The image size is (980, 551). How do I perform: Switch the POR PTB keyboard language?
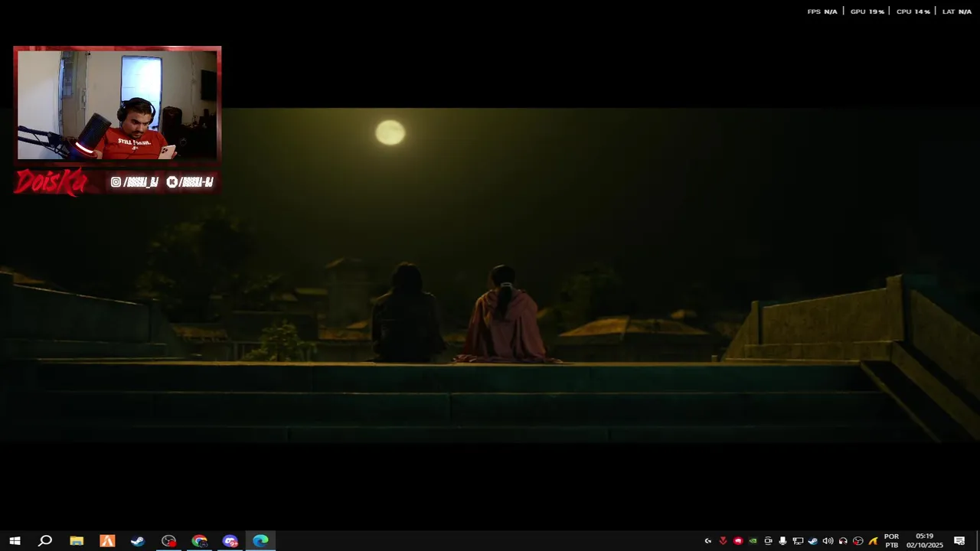(x=891, y=541)
